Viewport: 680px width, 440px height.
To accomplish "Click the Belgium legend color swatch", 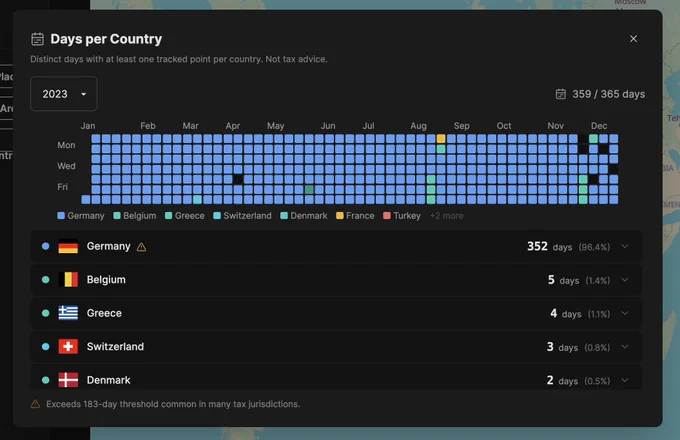I will pyautogui.click(x=117, y=215).
